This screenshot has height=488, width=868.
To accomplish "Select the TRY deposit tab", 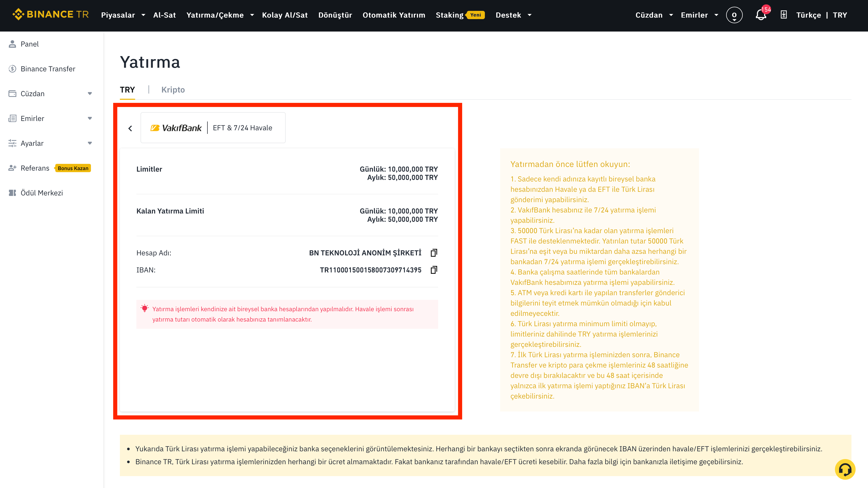I will click(127, 90).
